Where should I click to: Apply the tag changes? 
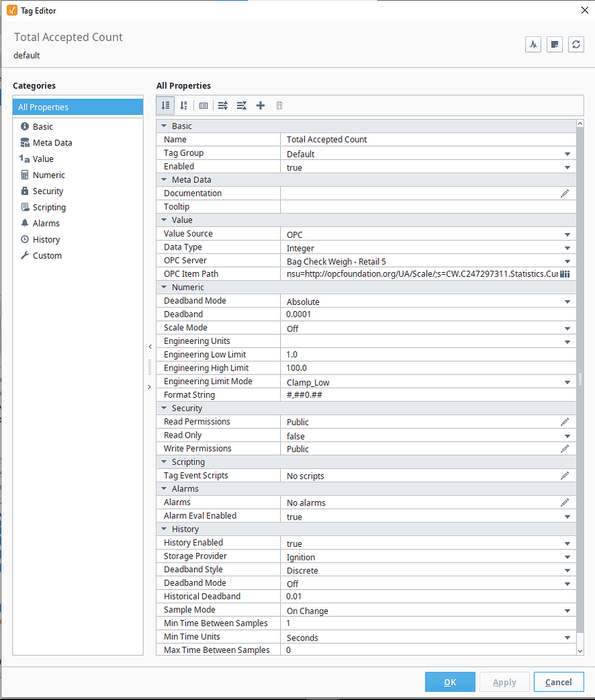click(x=504, y=682)
